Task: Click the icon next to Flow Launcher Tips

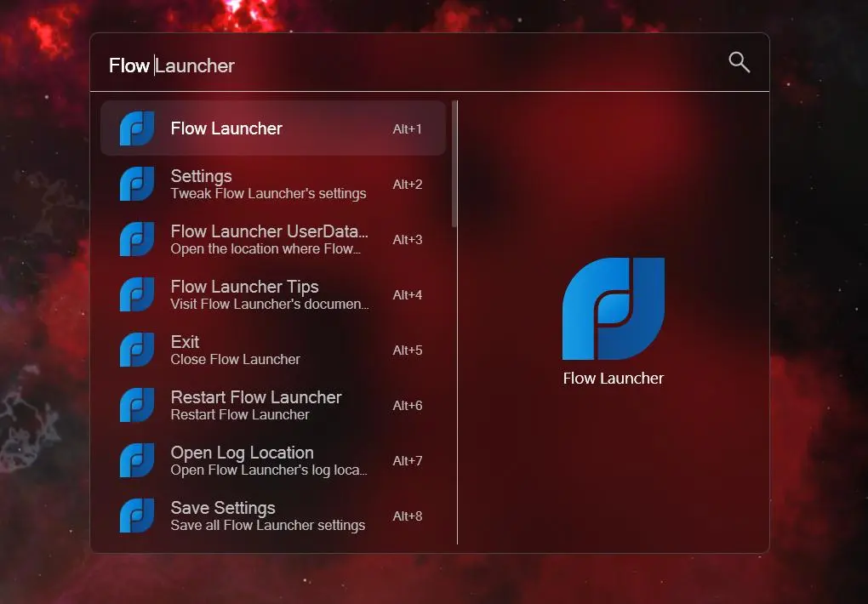Action: [137, 294]
